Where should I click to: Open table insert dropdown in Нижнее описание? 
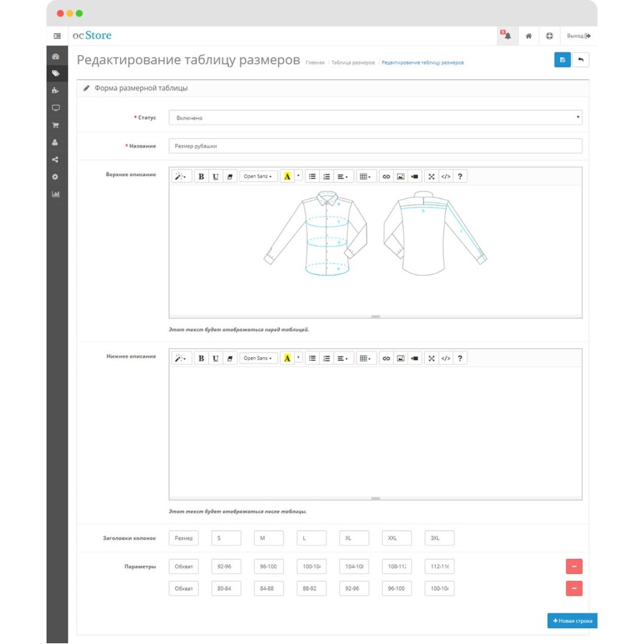pyautogui.click(x=366, y=358)
